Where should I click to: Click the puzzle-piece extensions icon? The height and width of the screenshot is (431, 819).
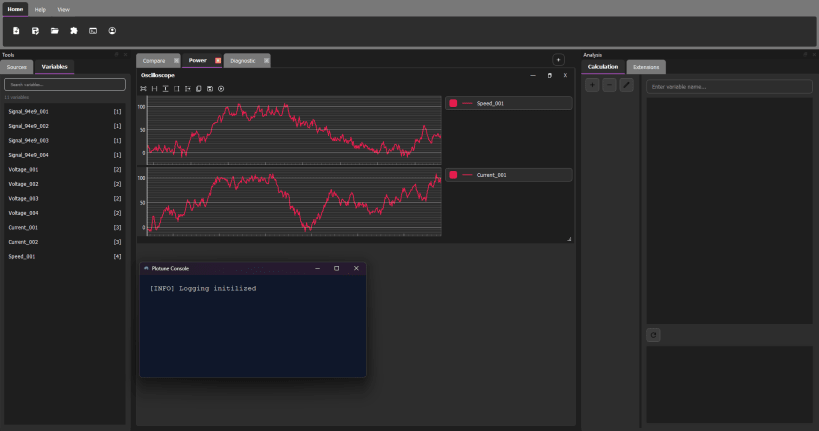74,31
